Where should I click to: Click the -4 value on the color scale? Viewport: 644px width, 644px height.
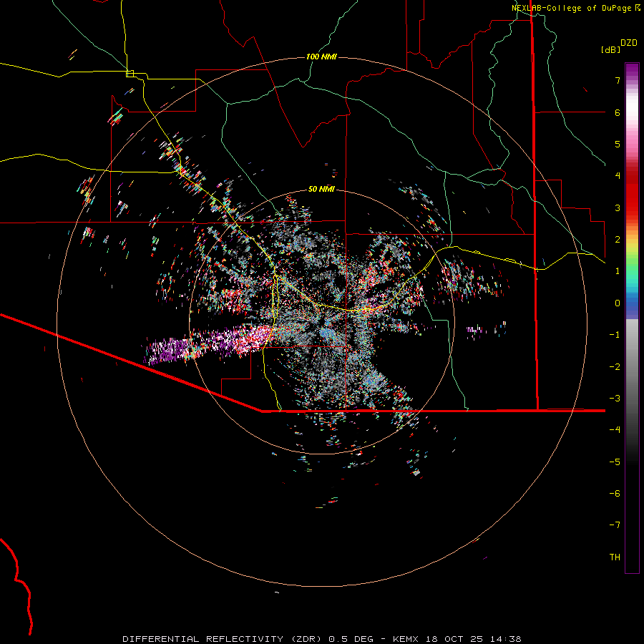pos(615,430)
